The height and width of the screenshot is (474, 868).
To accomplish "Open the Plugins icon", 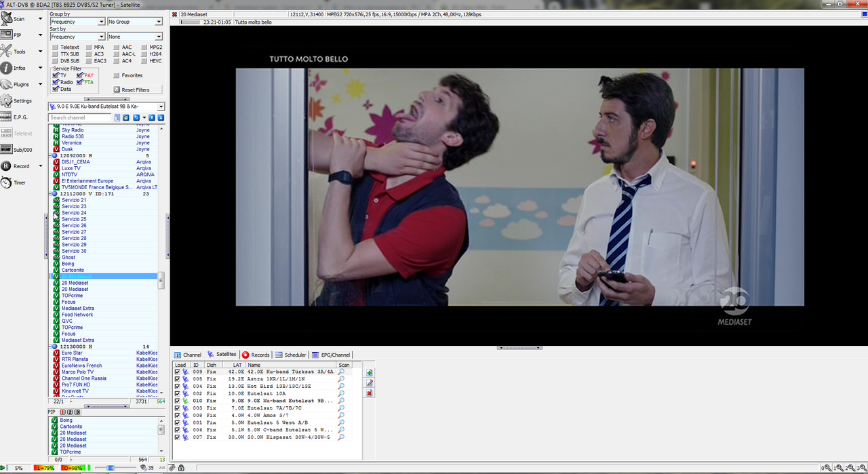I will tap(7, 84).
